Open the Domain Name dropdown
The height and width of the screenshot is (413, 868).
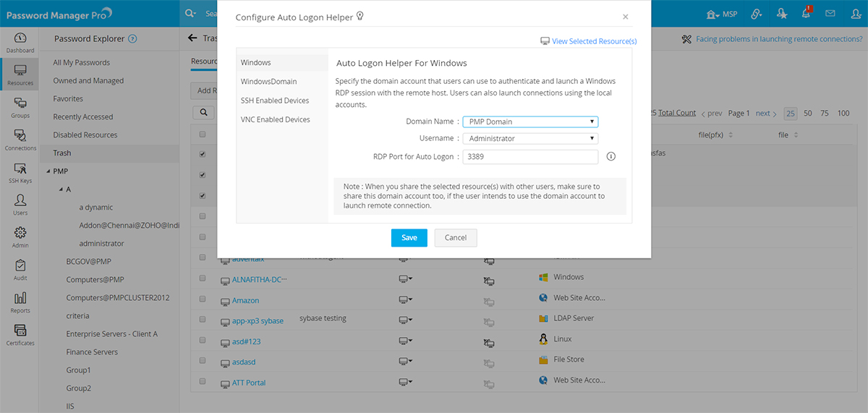click(x=530, y=122)
